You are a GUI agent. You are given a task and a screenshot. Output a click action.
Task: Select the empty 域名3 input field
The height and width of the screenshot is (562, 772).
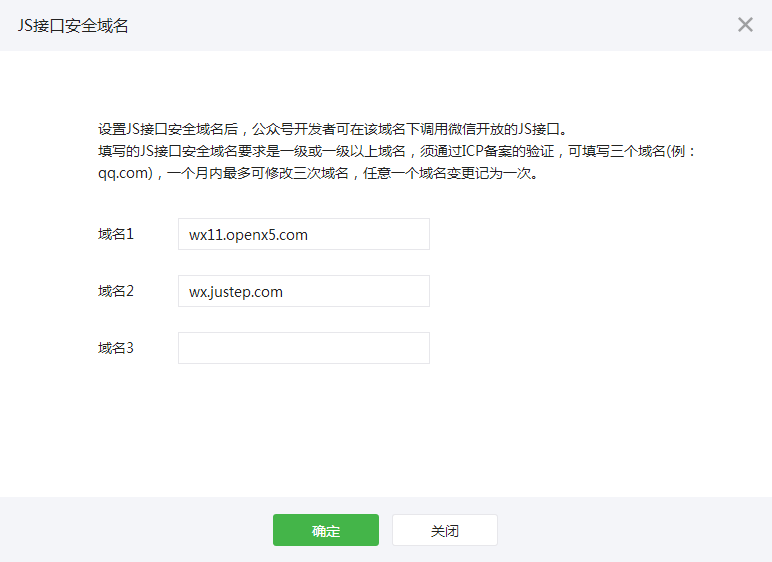(304, 348)
